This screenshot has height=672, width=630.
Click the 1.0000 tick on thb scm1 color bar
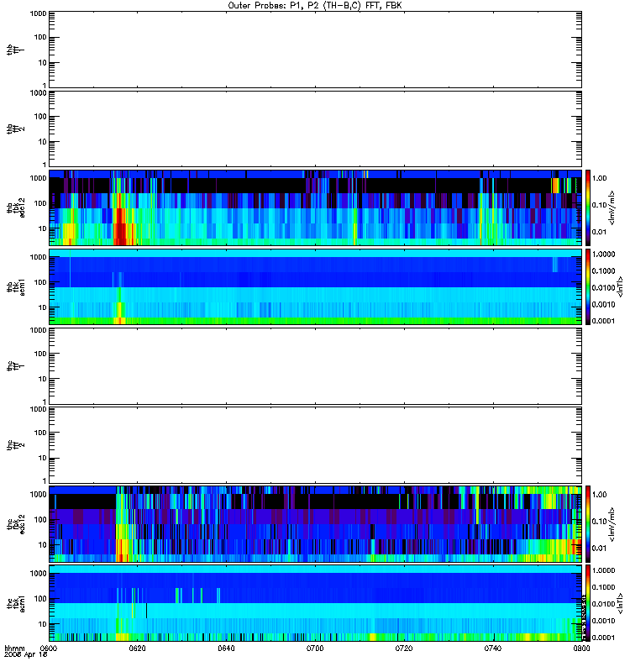[x=603, y=255]
